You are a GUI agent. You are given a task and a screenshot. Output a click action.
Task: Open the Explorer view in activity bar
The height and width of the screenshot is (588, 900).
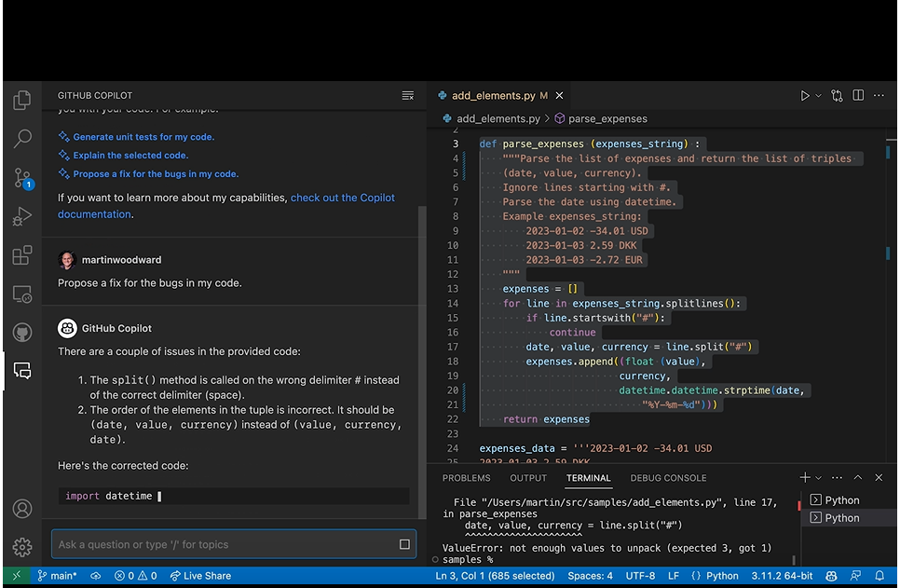point(21,100)
